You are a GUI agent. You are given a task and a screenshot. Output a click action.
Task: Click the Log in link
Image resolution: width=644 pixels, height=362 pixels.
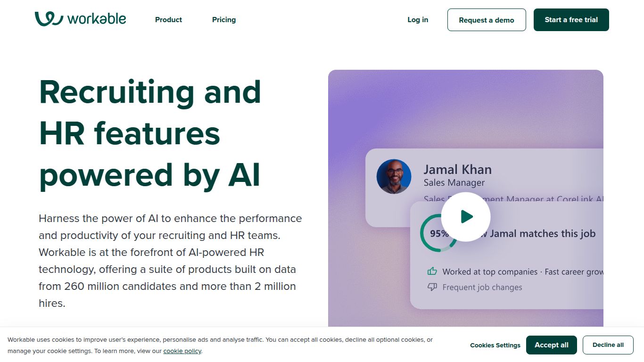(417, 20)
